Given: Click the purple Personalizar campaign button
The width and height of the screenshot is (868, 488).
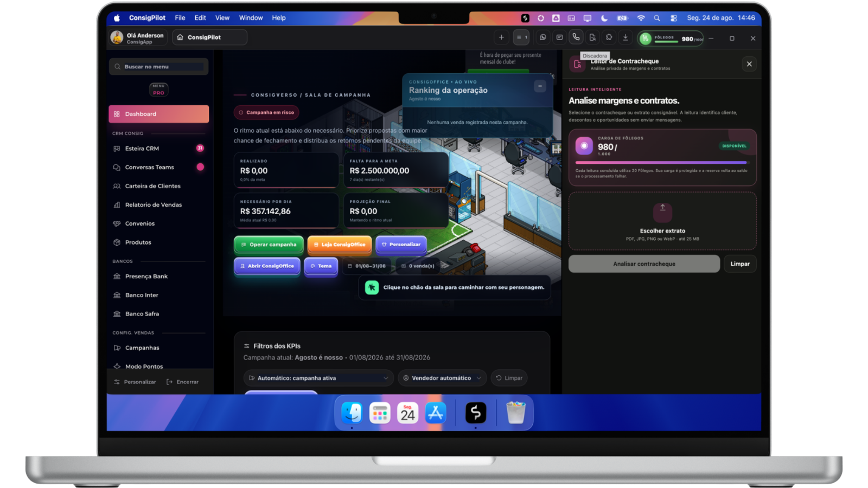Looking at the screenshot, I should tap(401, 245).
